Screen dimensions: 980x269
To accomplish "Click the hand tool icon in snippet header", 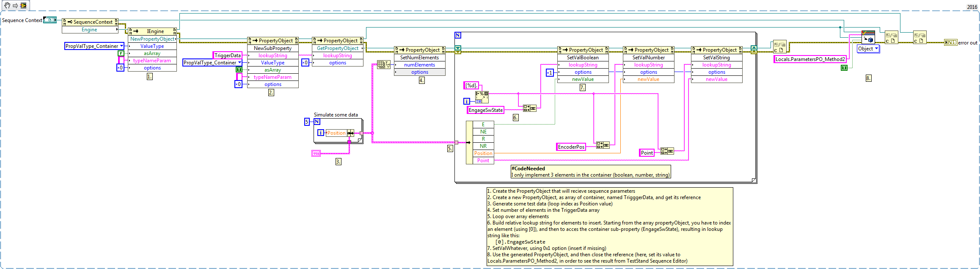I will [7, 6].
